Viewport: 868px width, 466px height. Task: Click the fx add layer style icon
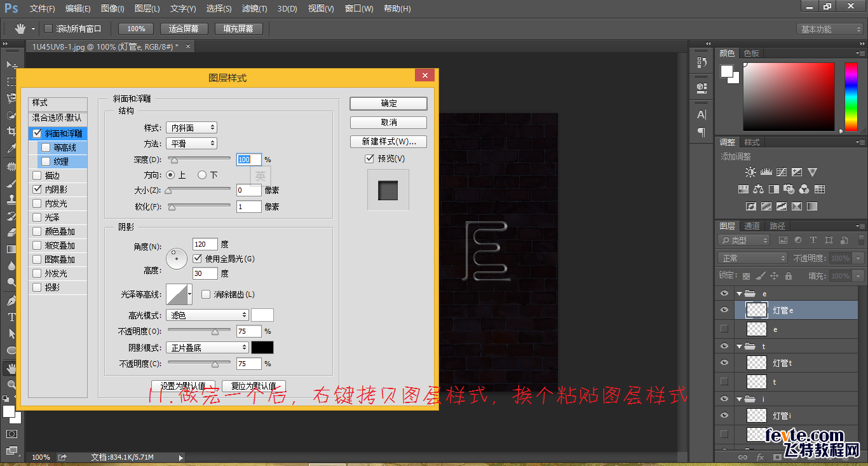(760, 457)
